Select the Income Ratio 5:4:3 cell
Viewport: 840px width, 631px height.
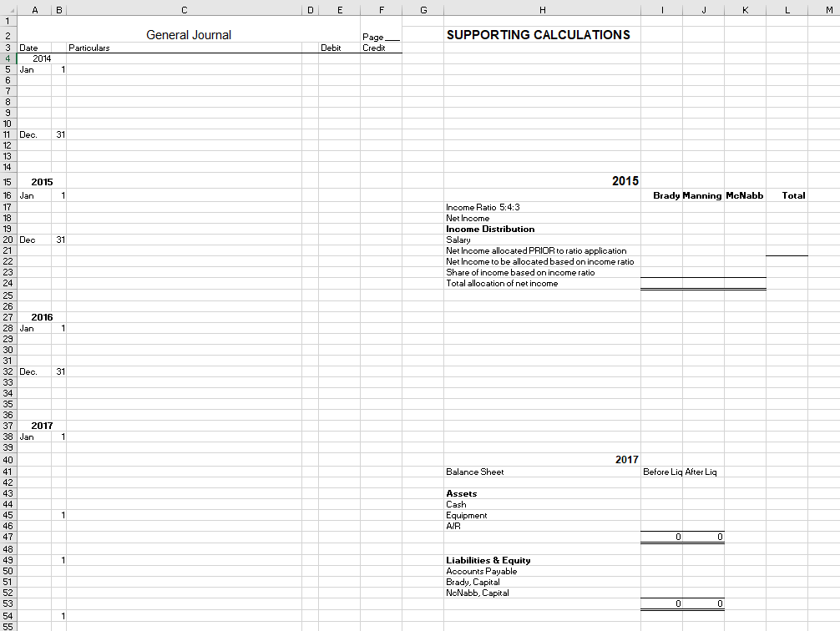542,207
